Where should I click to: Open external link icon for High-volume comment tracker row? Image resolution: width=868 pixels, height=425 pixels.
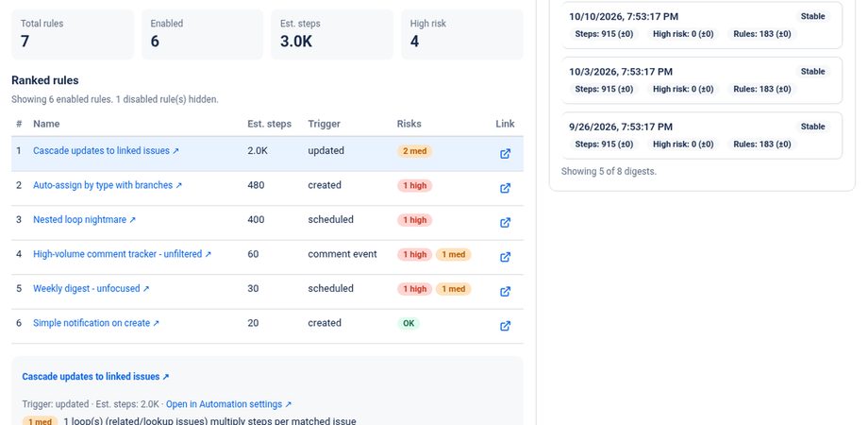(x=505, y=257)
